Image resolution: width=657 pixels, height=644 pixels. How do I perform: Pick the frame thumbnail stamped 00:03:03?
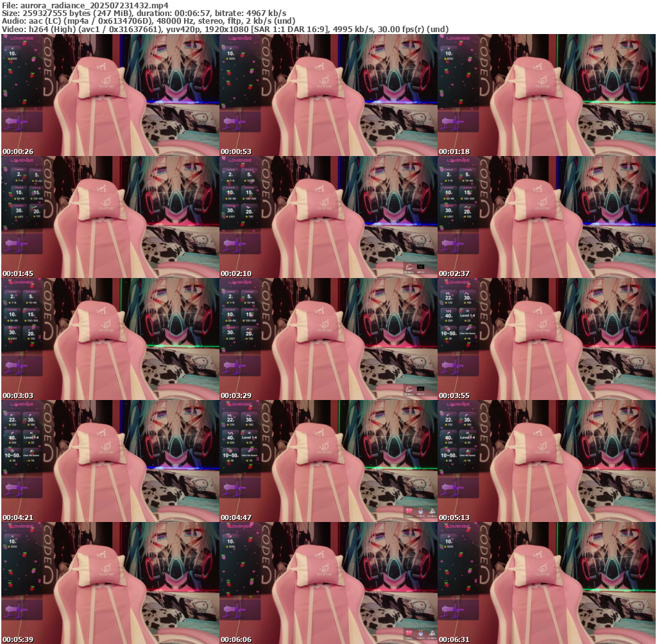pos(110,339)
